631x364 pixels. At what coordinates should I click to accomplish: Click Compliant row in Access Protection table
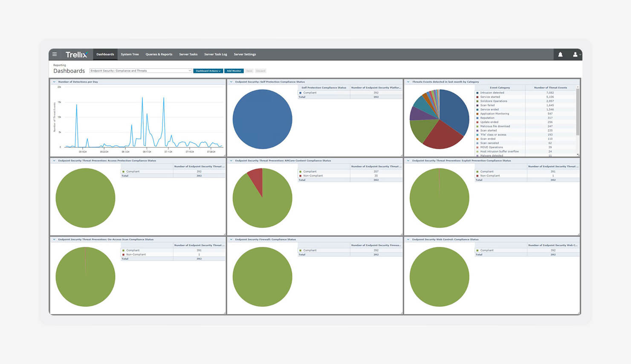173,171
